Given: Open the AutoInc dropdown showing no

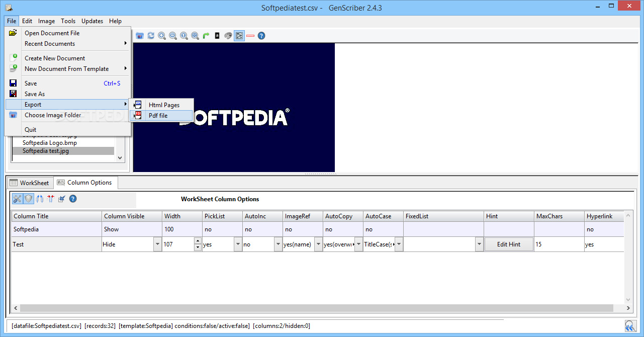Looking at the screenshot, I should coord(278,244).
